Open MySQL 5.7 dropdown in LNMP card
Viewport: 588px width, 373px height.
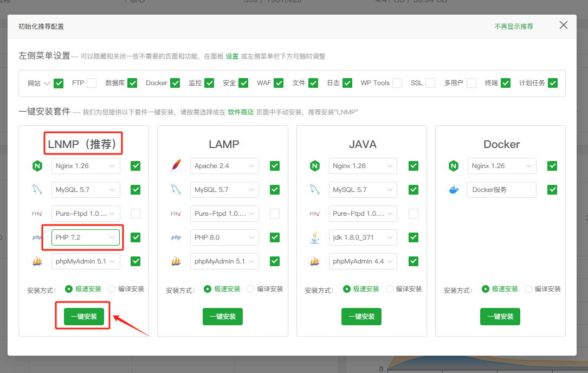coord(86,190)
